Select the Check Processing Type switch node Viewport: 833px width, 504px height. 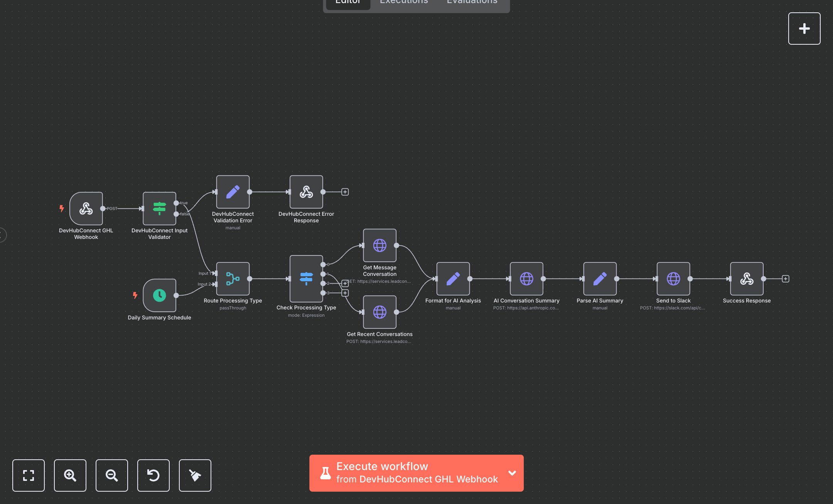(306, 279)
